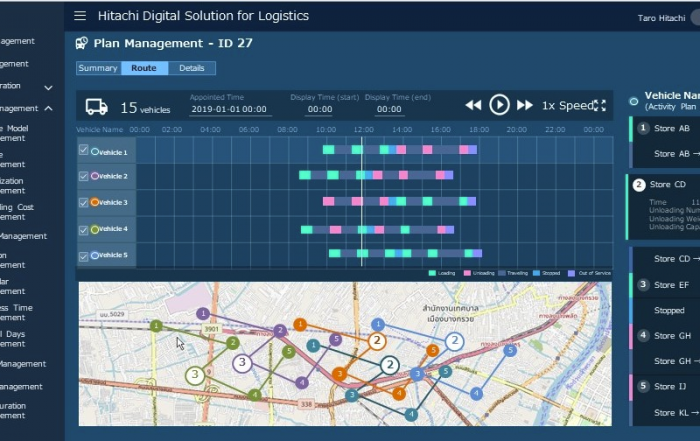Click the Vehicle 3 orange circle
700x441 pixels.
pyautogui.click(x=95, y=202)
